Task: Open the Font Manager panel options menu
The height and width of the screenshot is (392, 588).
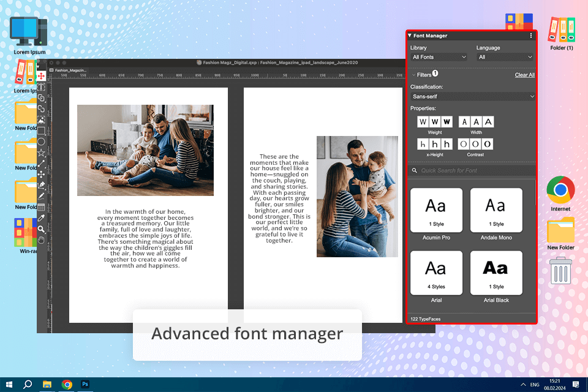Action: coord(531,36)
